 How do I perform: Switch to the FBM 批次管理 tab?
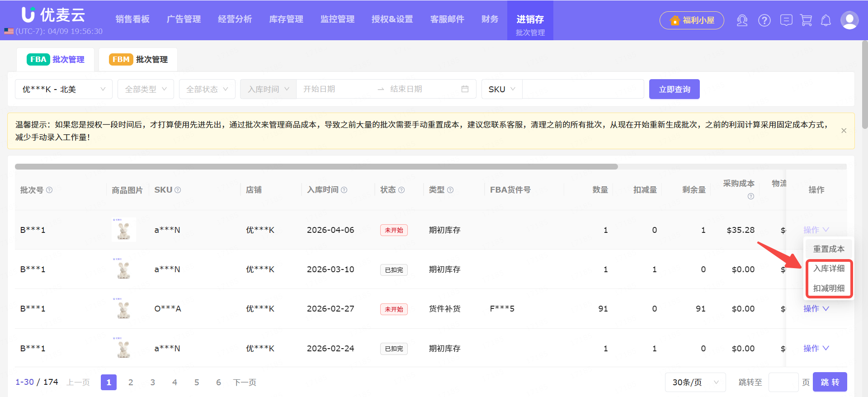tap(138, 60)
